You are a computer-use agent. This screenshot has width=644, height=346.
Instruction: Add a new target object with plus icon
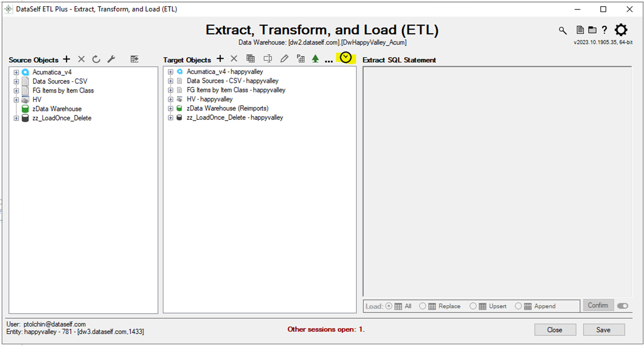coord(220,59)
